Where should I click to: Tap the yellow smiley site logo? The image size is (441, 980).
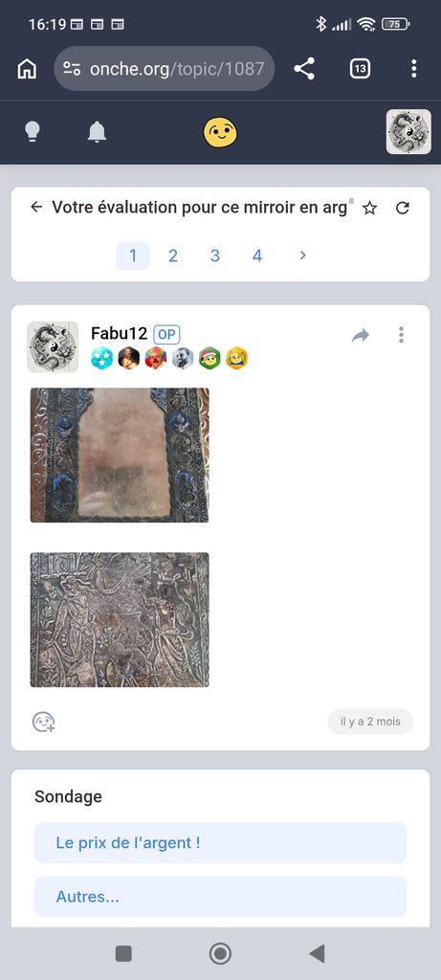[220, 132]
